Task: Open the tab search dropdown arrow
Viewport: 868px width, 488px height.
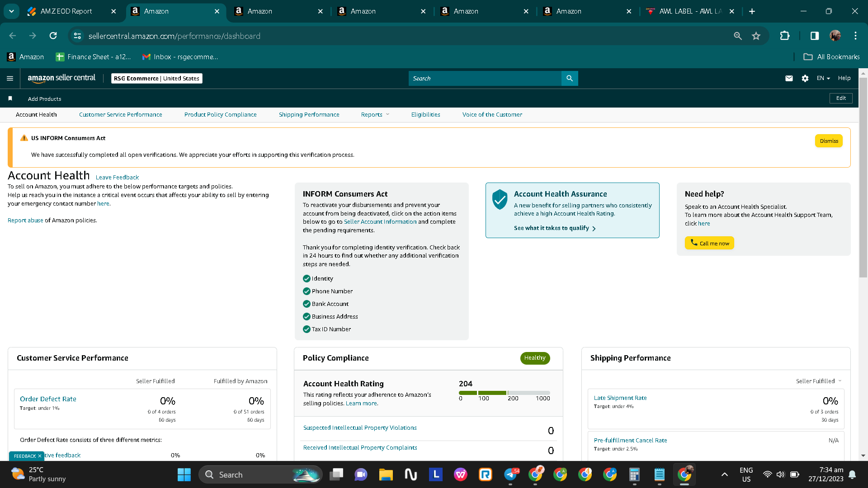Action: pos(11,11)
